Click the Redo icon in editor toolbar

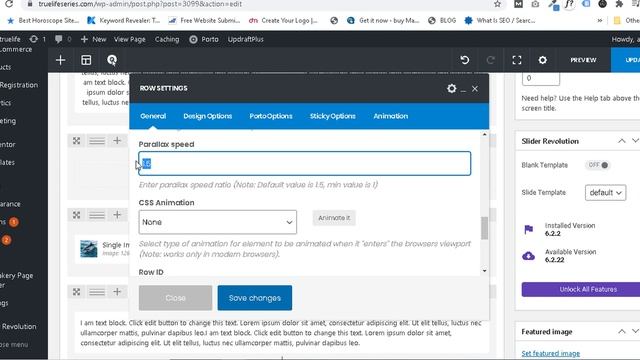coord(491,60)
